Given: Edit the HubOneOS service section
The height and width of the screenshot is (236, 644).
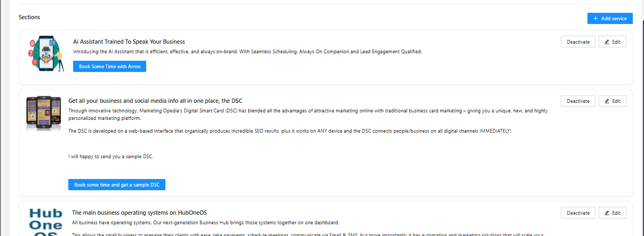Looking at the screenshot, I should click(x=612, y=213).
